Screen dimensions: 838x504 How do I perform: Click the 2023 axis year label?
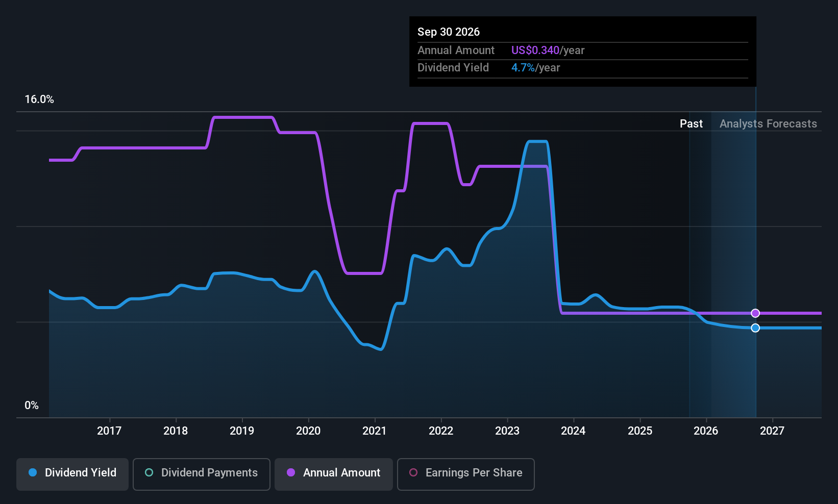507,431
